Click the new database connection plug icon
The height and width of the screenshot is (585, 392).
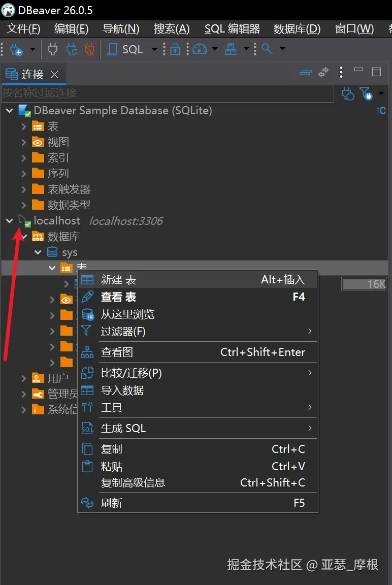pyautogui.click(x=16, y=49)
